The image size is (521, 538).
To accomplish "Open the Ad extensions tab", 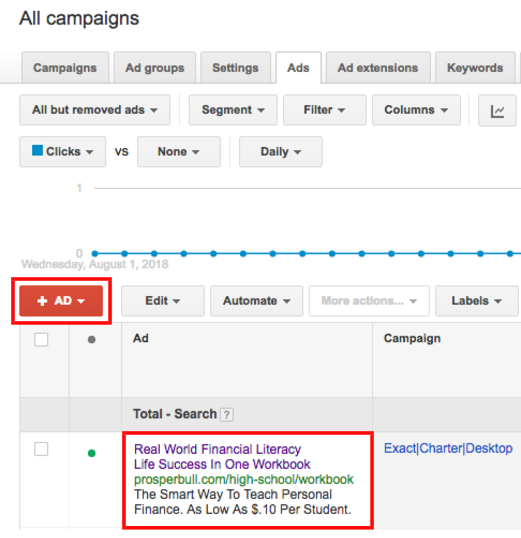I will (378, 68).
